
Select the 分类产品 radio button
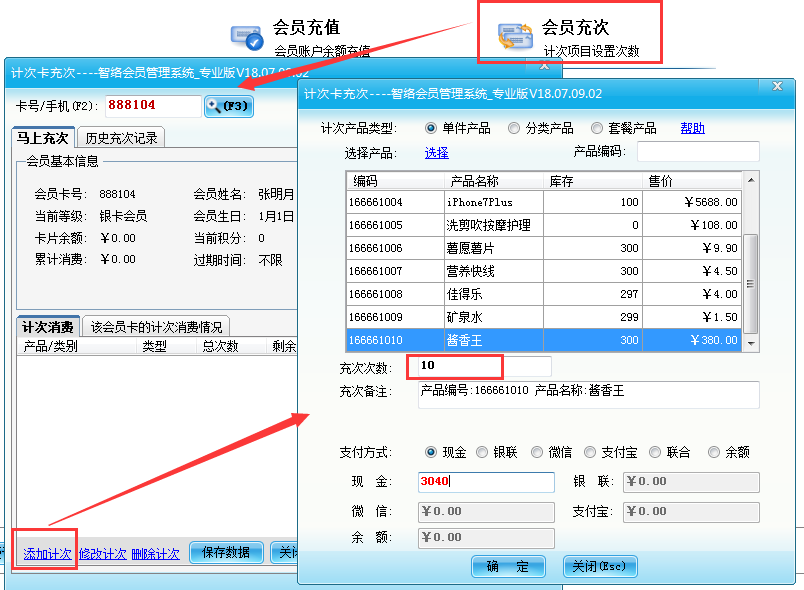[515, 127]
